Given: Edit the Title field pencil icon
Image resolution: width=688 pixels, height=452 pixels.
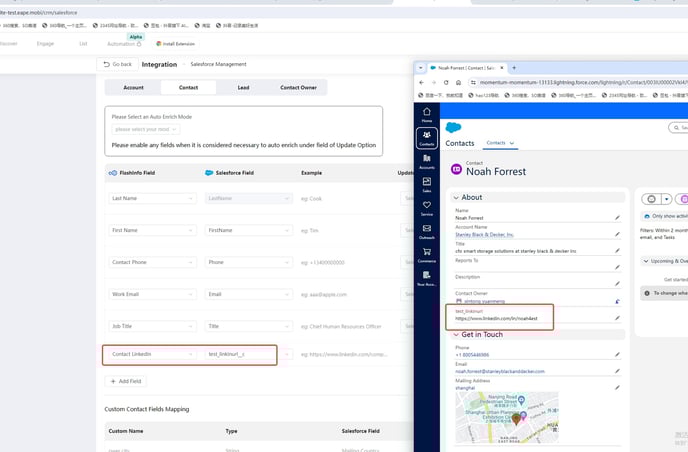Looking at the screenshot, I should [x=617, y=251].
